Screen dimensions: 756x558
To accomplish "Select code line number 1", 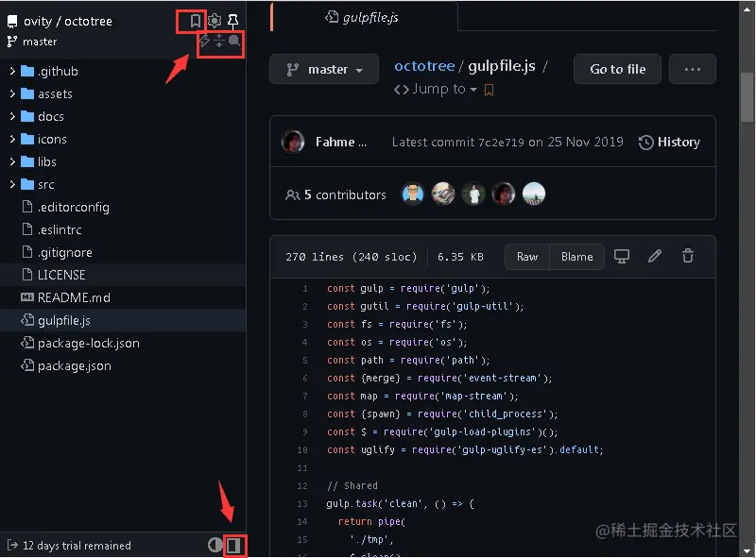I will (304, 289).
